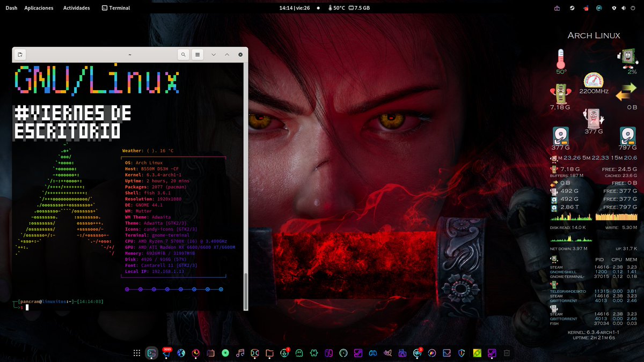Viewport: 644px width, 362px height.
Task: Open the Trash icon in the dock
Action: coord(506,353)
